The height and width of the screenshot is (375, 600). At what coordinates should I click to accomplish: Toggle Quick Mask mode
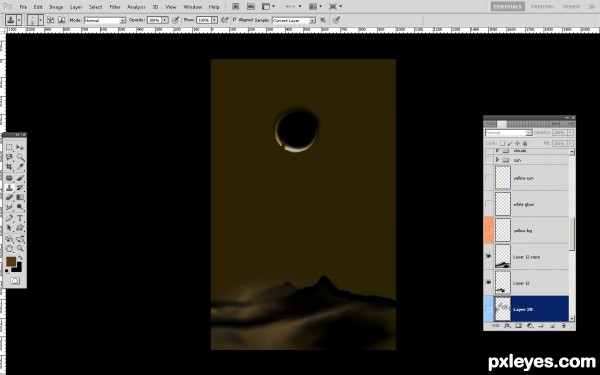coord(15,281)
